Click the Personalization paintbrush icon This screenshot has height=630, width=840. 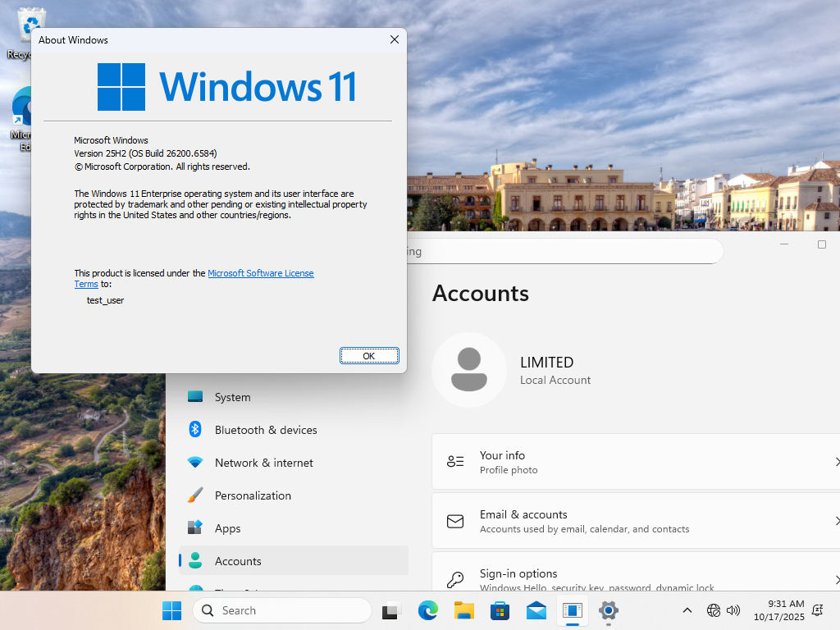(195, 495)
